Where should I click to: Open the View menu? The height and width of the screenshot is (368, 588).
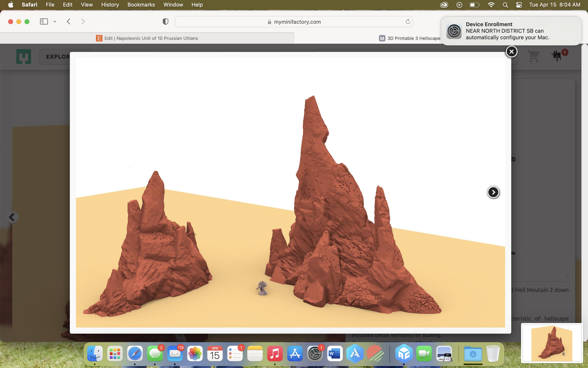pyautogui.click(x=87, y=5)
